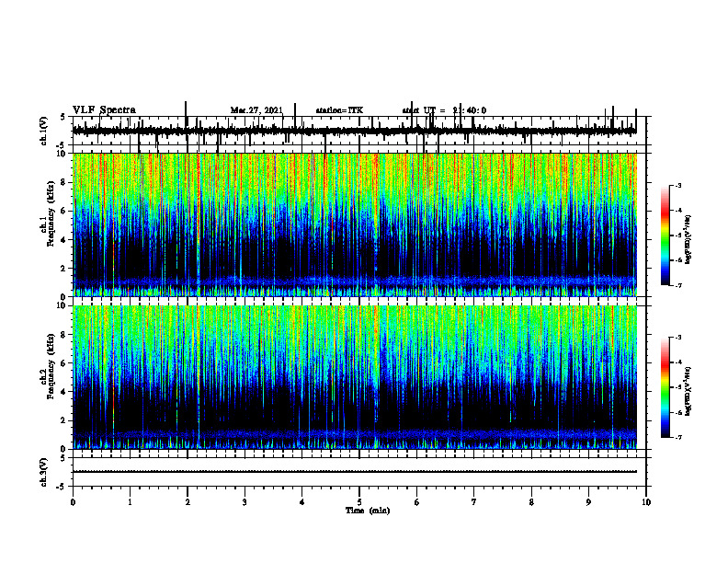
Task: Click the ch.1 spectrogram color scale bar
Action: (665, 236)
